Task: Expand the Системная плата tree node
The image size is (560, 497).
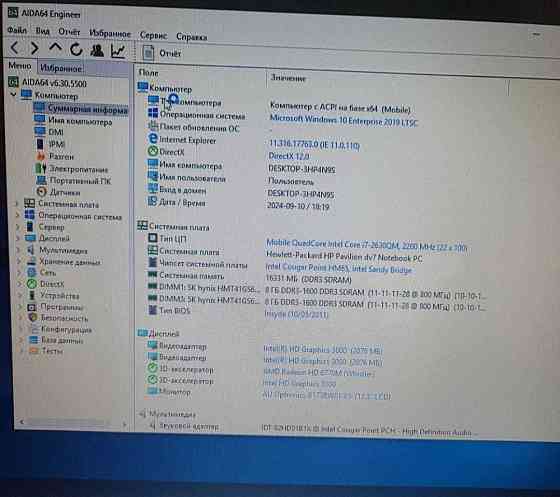Action: [x=16, y=204]
